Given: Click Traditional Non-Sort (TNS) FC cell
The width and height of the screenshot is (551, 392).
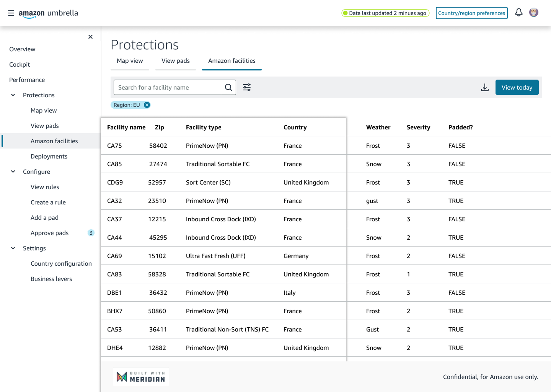Looking at the screenshot, I should [227, 329].
